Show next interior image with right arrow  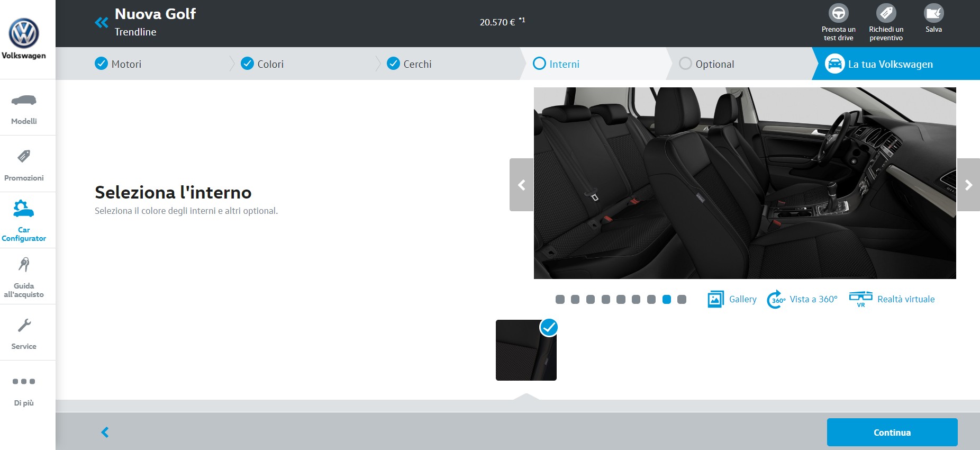click(x=968, y=185)
